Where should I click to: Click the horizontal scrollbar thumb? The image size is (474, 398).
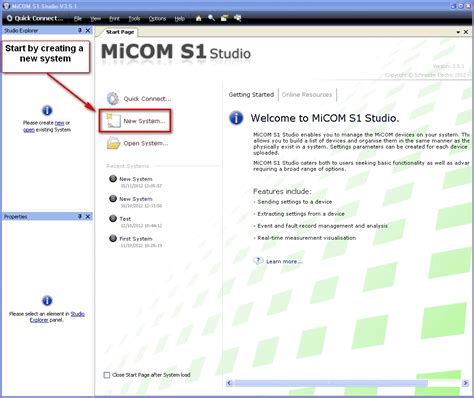tap(331, 383)
